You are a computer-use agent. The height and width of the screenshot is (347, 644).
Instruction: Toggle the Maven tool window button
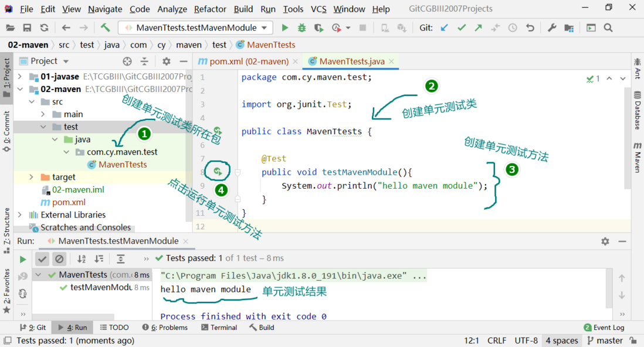click(x=637, y=157)
